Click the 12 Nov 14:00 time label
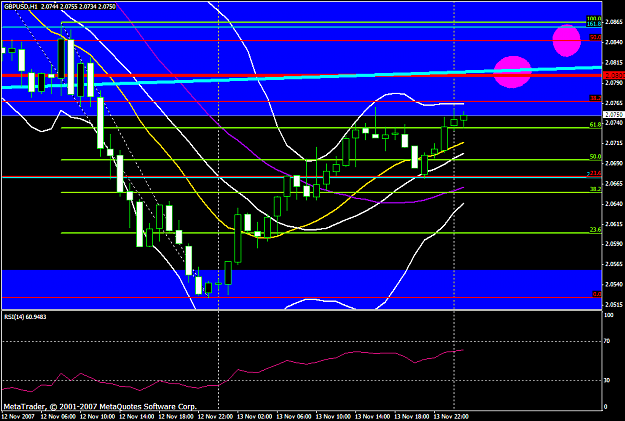The image size is (625, 421). [x=137, y=417]
